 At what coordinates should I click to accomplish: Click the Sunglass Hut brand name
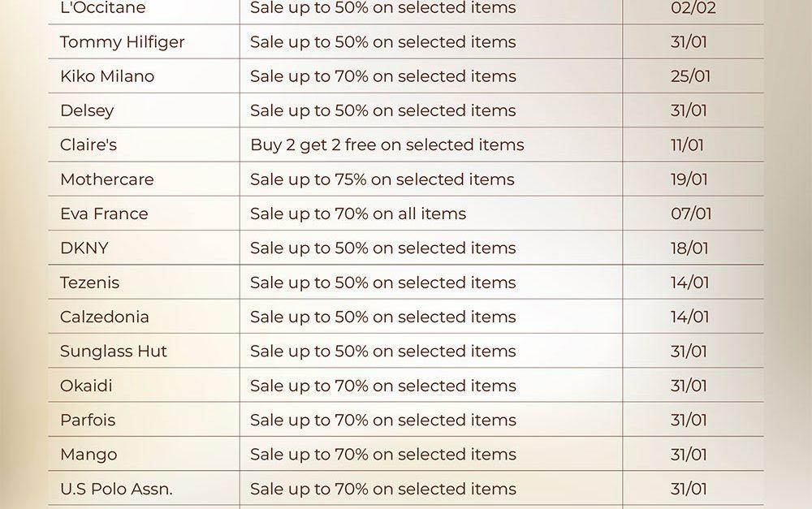(114, 352)
